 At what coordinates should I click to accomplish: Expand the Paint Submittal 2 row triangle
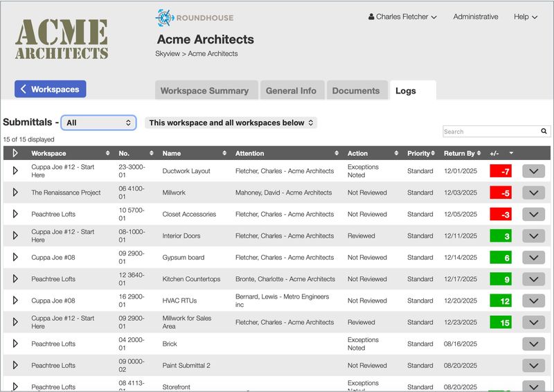(15, 365)
